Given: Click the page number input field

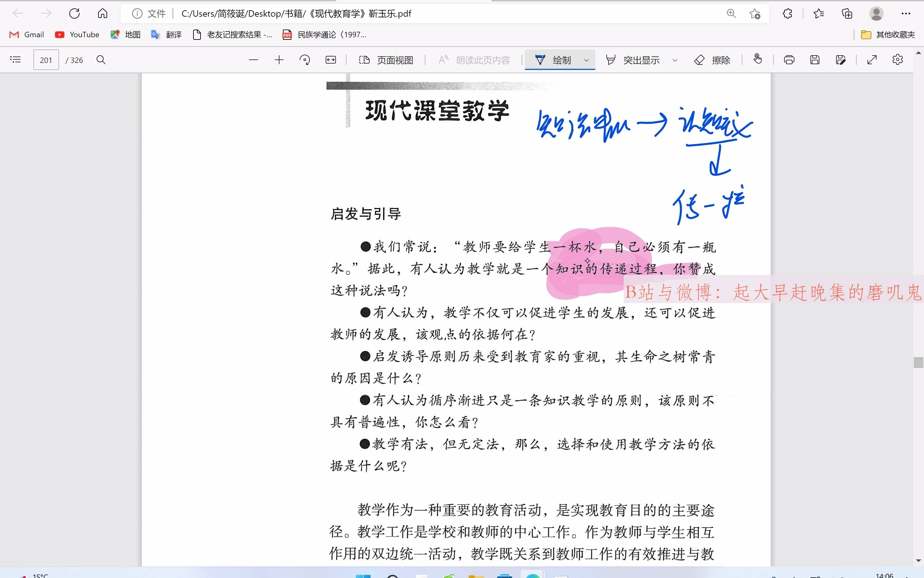Looking at the screenshot, I should [46, 60].
